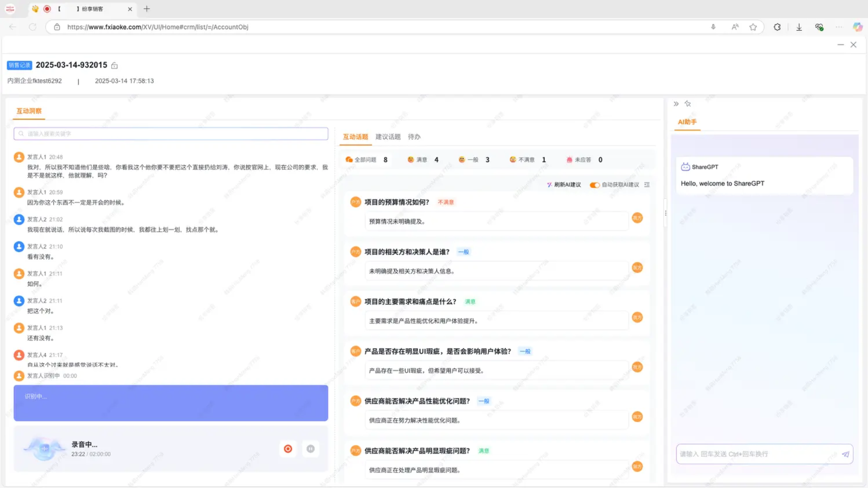Open browser downloads icon

click(x=799, y=27)
